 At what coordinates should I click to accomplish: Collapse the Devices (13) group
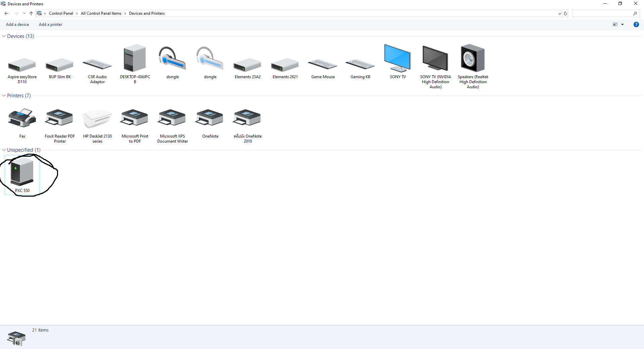[4, 36]
